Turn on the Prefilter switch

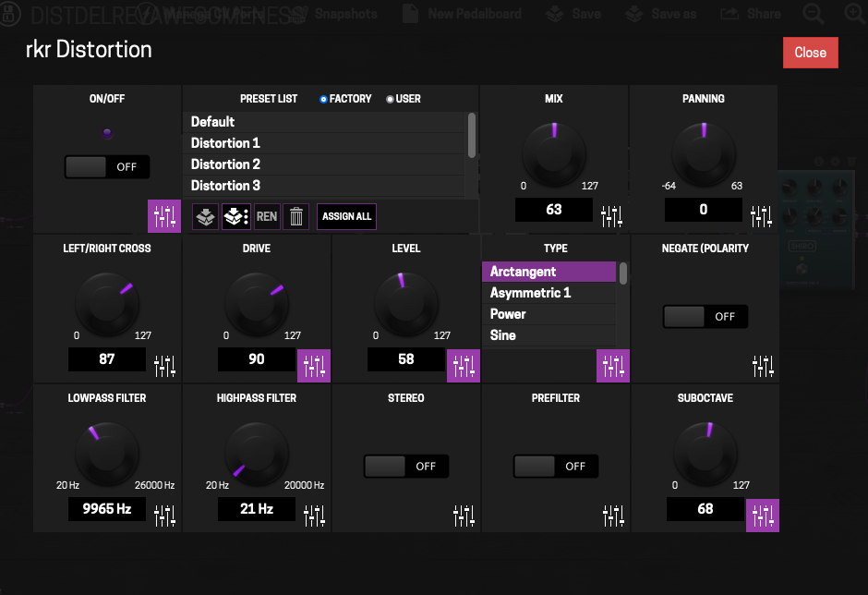tap(556, 467)
